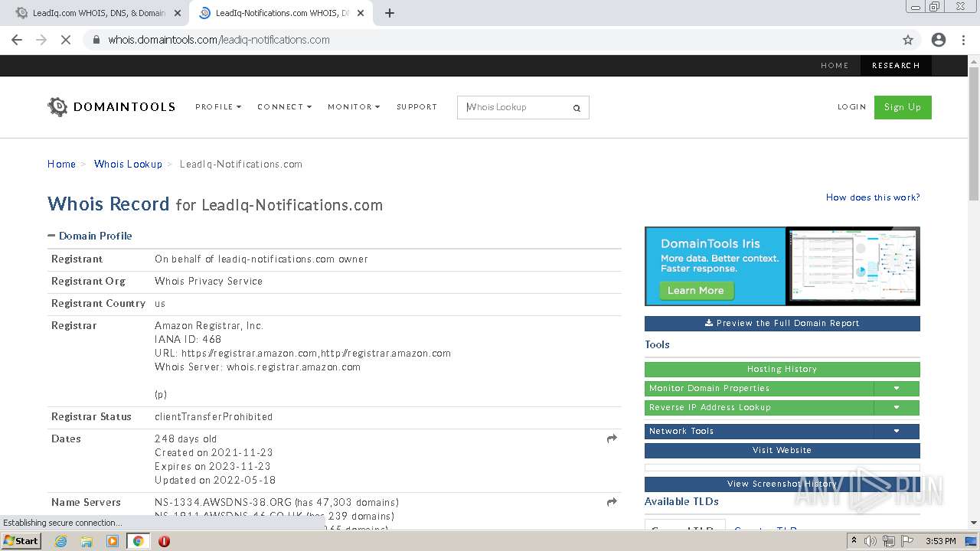This screenshot has width=980, height=551.
Task: Select 'Whois Privacy Service' text
Action: [x=208, y=281]
